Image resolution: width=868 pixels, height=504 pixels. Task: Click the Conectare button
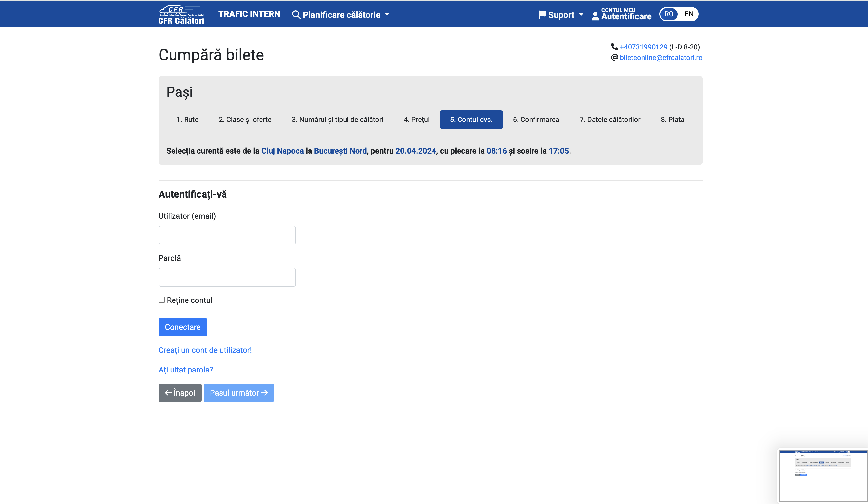pos(183,327)
